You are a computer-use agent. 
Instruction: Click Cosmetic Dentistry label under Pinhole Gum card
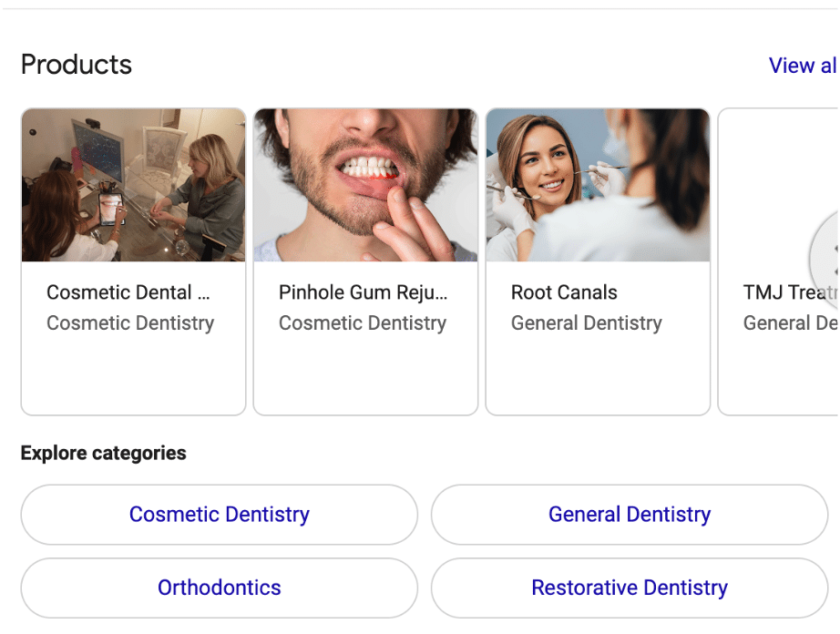pos(363,322)
